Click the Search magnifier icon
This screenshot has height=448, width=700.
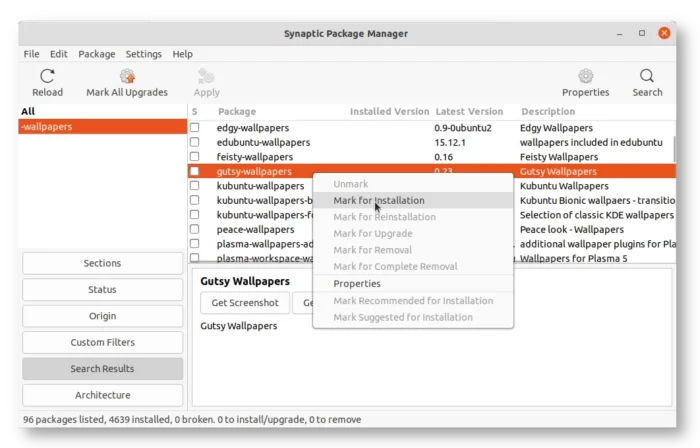[647, 76]
